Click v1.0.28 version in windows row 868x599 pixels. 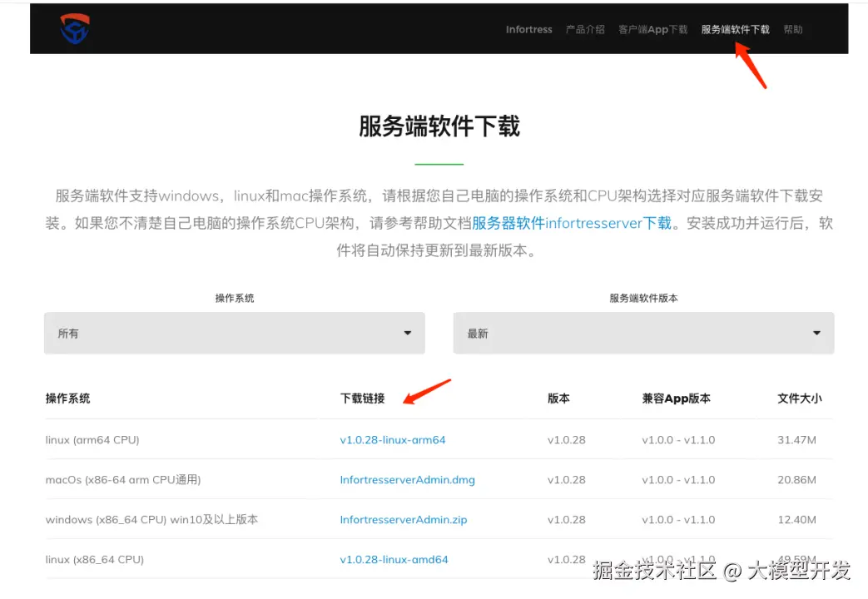click(566, 520)
